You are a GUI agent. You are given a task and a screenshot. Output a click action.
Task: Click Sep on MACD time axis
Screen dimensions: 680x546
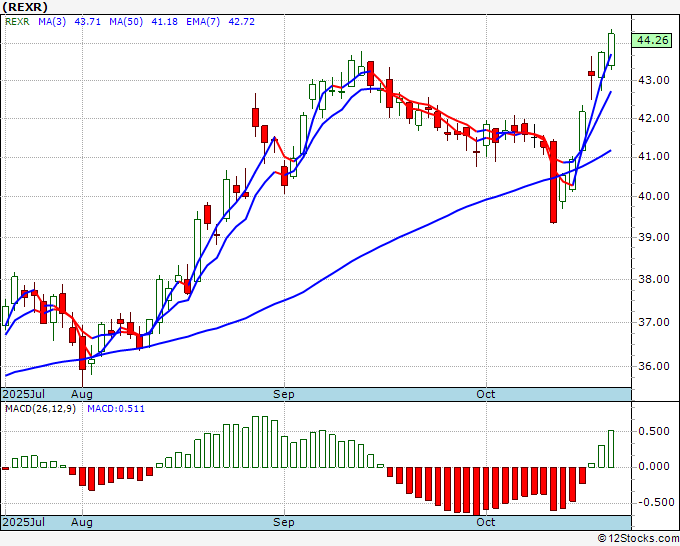click(284, 522)
